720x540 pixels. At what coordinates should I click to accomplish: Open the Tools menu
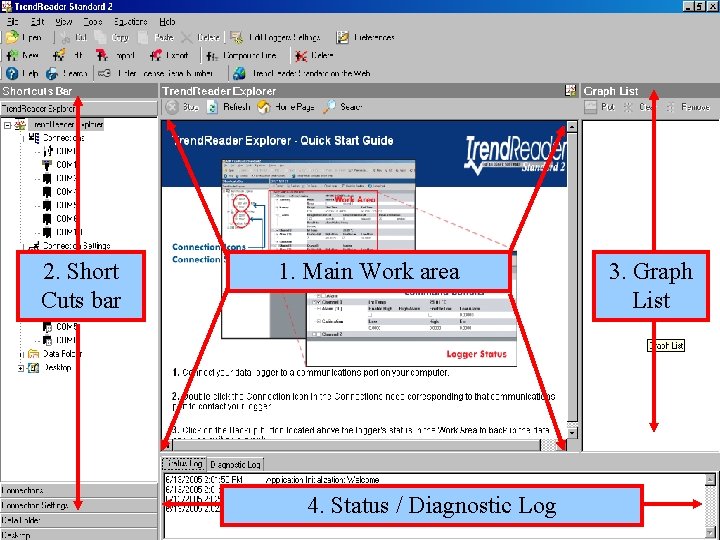click(93, 22)
